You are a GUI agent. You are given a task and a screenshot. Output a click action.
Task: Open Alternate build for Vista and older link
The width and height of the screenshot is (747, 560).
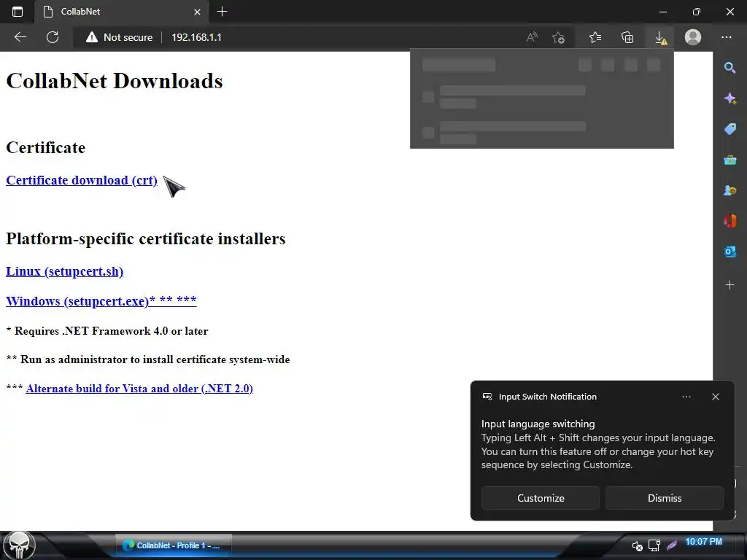pos(139,389)
